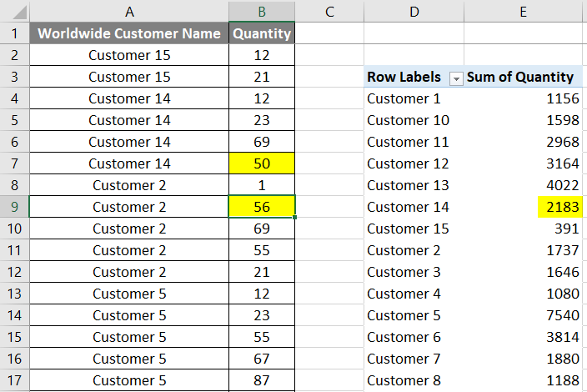The width and height of the screenshot is (587, 392).
Task: Select pivot value 2968
Action: click(x=524, y=142)
